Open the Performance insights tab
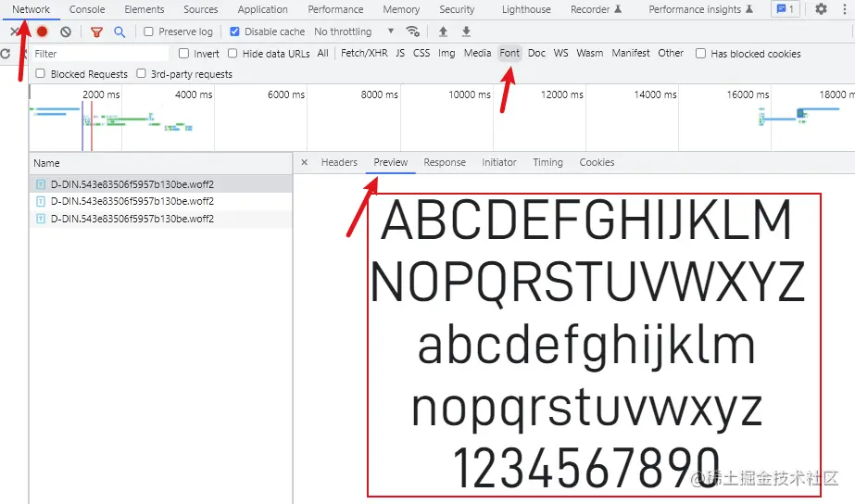The image size is (855, 504). click(700, 9)
